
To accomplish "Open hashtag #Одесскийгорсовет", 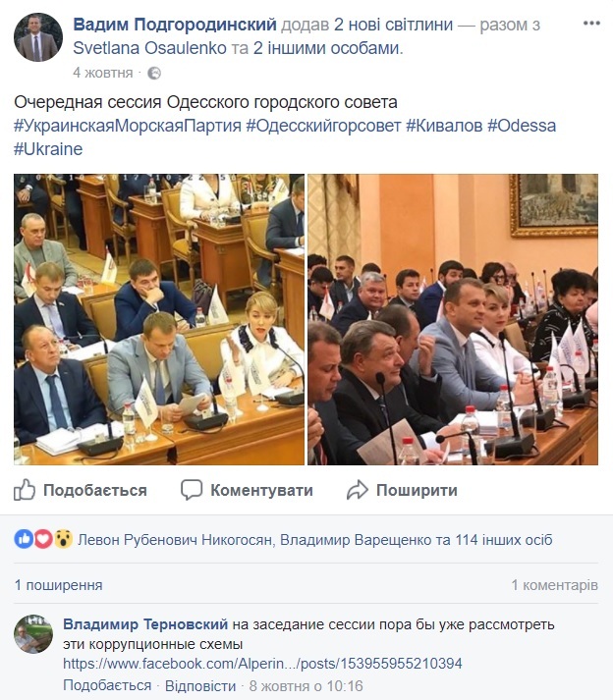I will (x=323, y=126).
